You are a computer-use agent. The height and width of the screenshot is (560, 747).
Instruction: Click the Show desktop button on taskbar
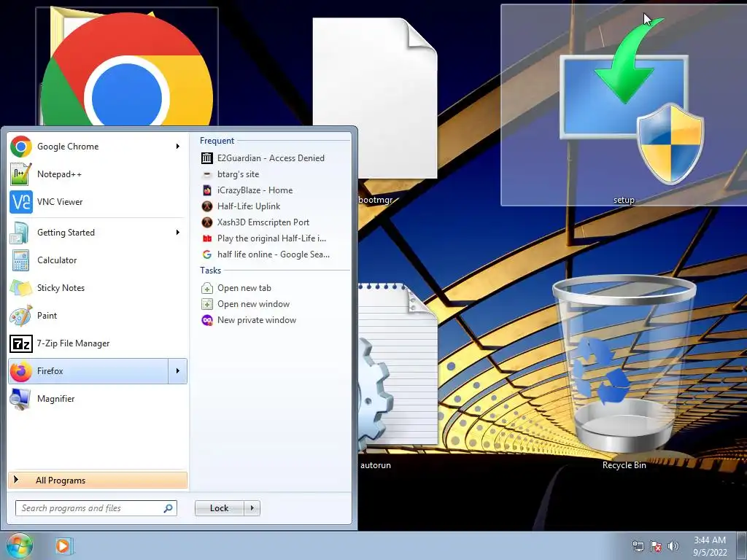click(742, 546)
